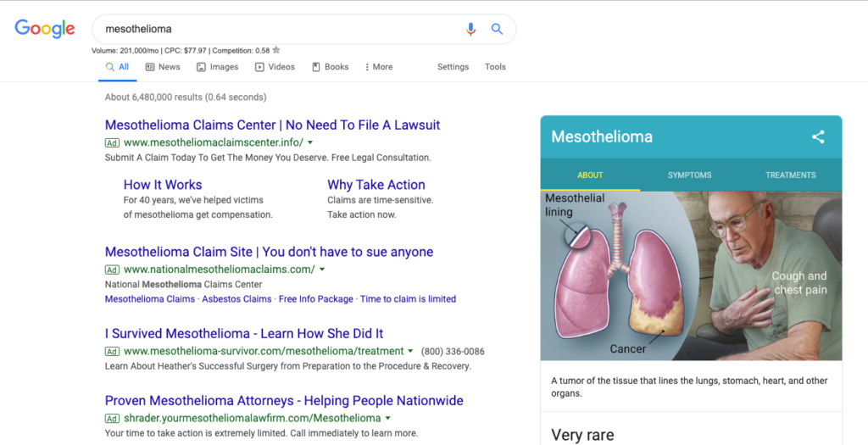Click the National Mesothelioma Claims Center text
Screen dimensions: 868x445
click(x=183, y=285)
